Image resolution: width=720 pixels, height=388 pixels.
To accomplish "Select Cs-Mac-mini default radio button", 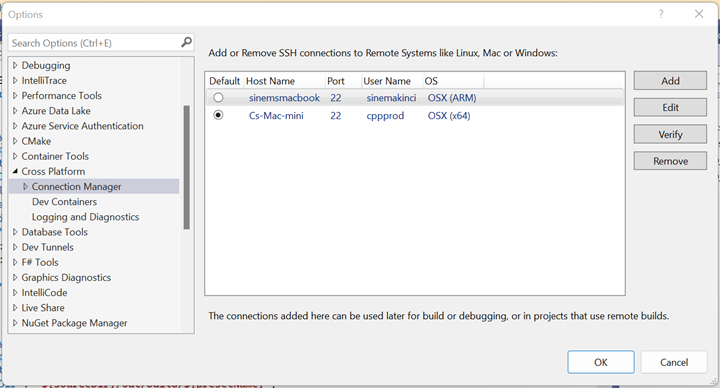I will [x=218, y=115].
